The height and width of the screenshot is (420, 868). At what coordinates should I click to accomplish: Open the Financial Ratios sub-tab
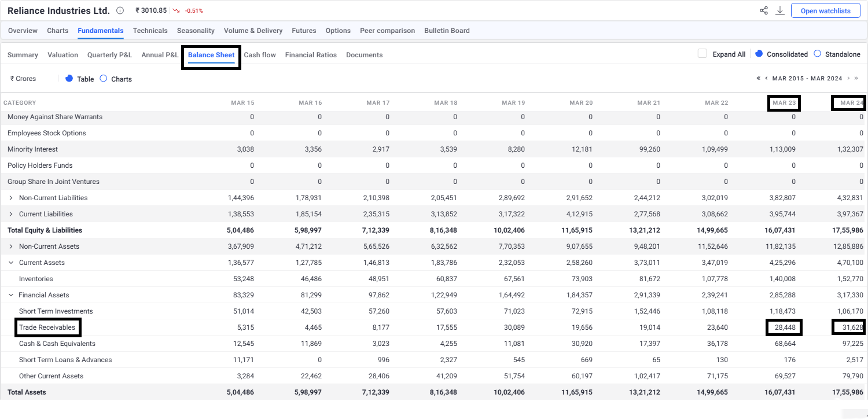[x=311, y=55]
